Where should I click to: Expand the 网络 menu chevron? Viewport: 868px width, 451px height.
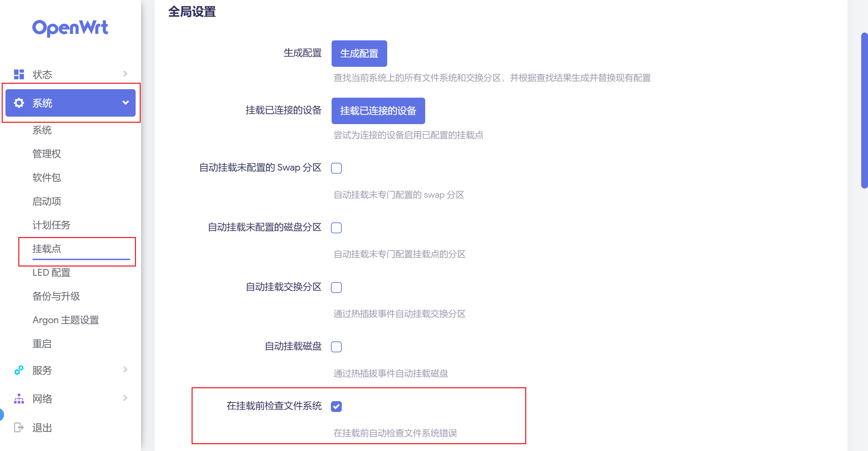click(125, 398)
